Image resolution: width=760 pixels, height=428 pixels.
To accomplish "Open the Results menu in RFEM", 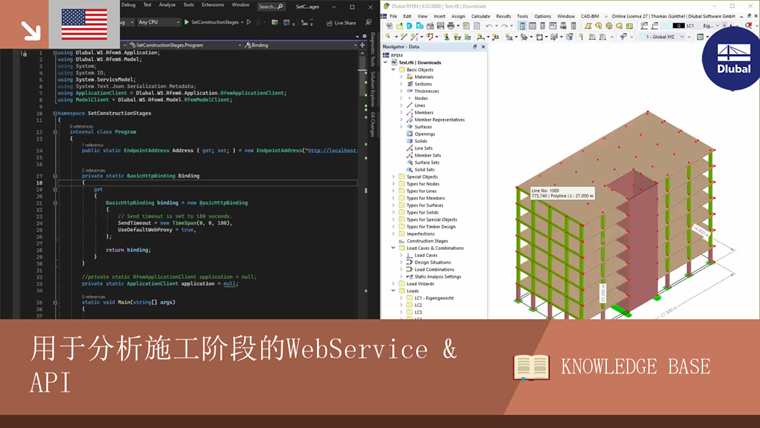I will coord(503,16).
